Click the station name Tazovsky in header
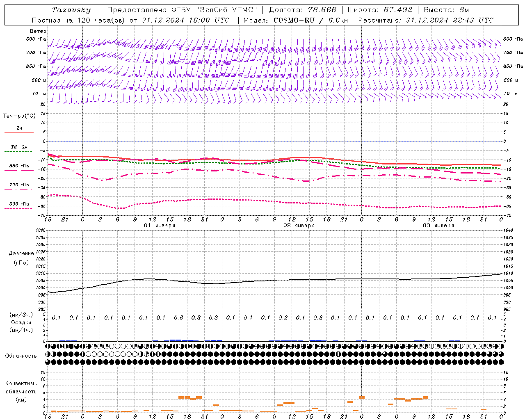This screenshot has height=420, width=525. click(x=71, y=10)
